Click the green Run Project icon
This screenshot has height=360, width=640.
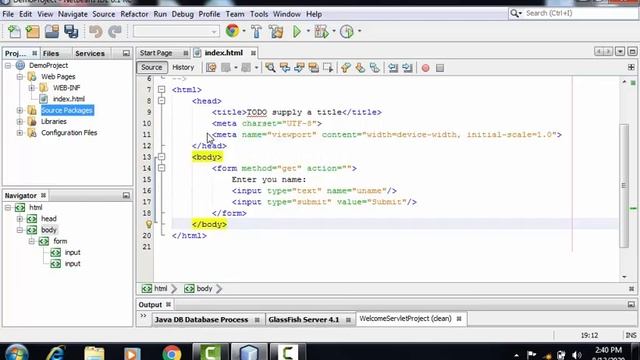297,31
